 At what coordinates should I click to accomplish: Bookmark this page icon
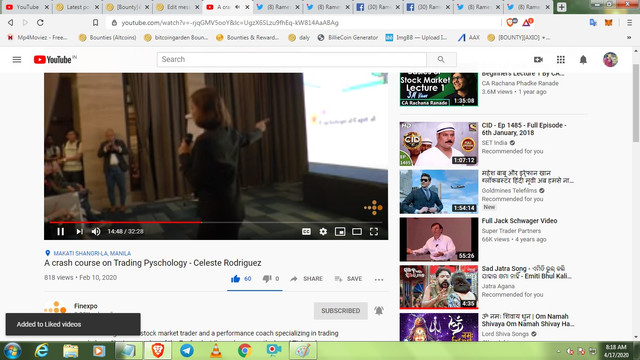(x=95, y=22)
